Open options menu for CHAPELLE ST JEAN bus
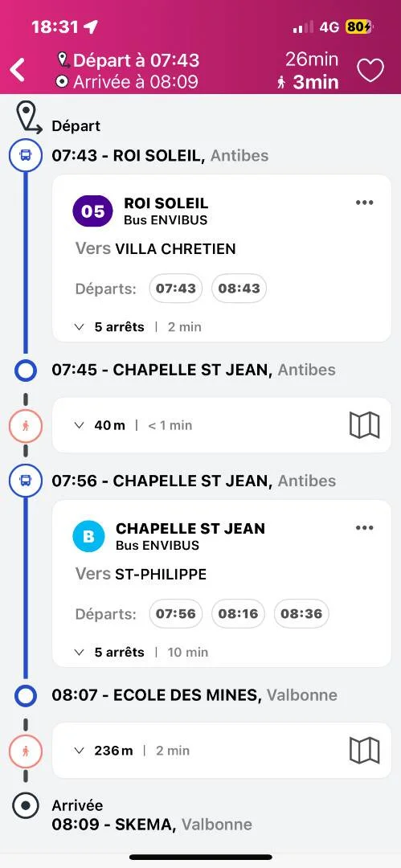 coord(365,528)
